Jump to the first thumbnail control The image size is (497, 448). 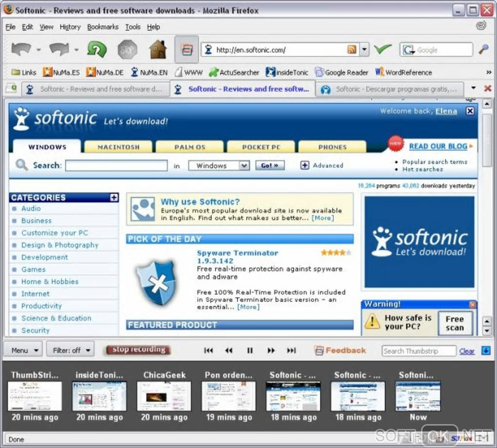(209, 351)
